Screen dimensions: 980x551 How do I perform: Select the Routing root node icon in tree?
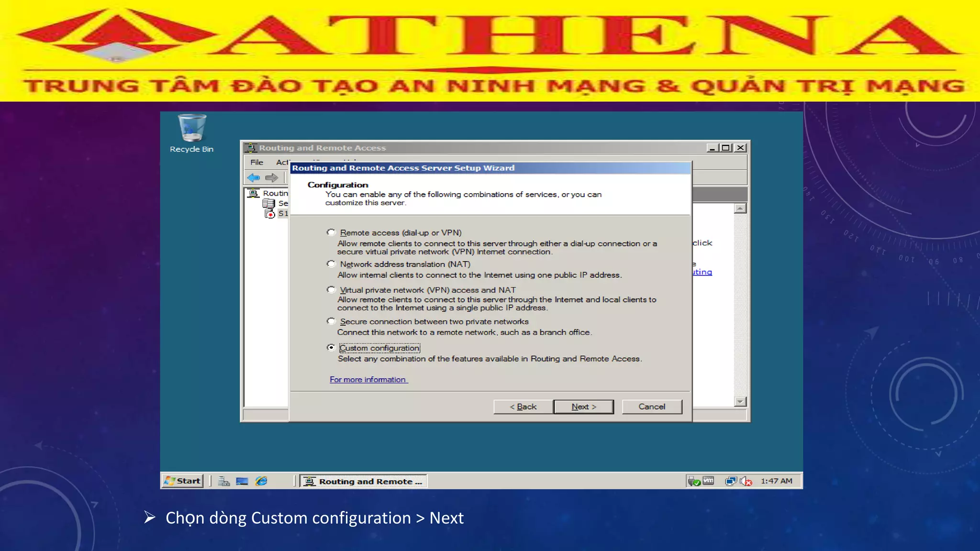(x=253, y=193)
